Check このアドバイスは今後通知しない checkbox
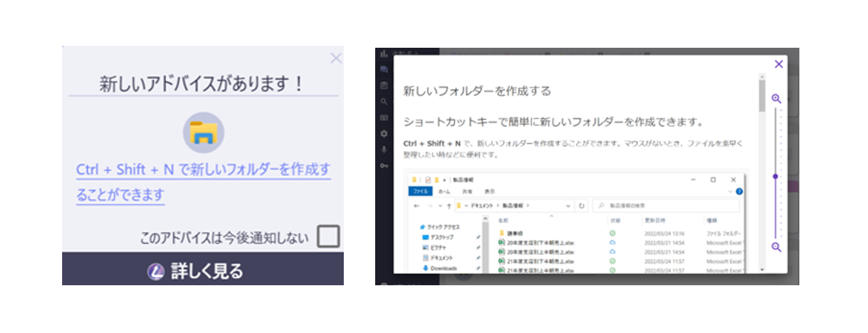The height and width of the screenshot is (333, 868). click(328, 237)
